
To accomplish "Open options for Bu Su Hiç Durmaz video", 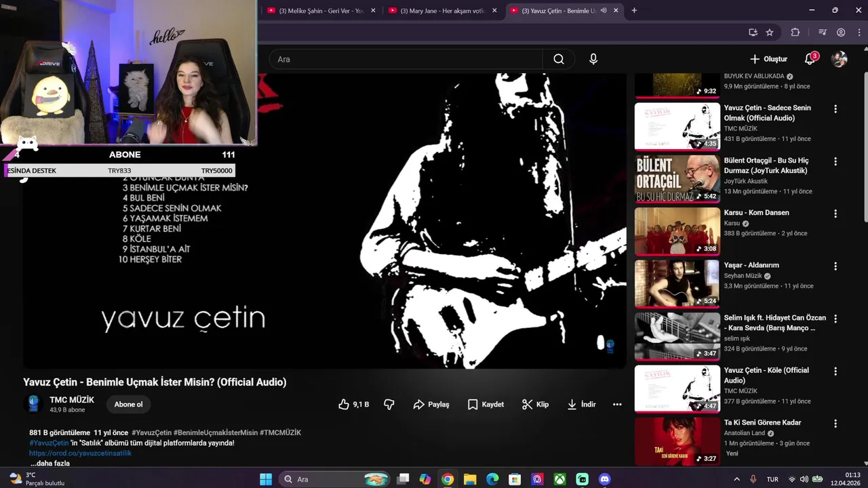I will pyautogui.click(x=835, y=162).
